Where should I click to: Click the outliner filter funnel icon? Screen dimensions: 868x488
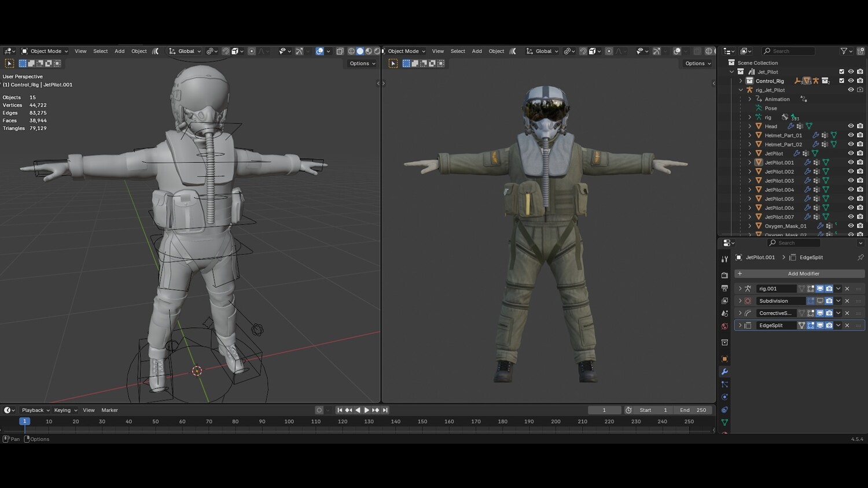click(x=844, y=51)
